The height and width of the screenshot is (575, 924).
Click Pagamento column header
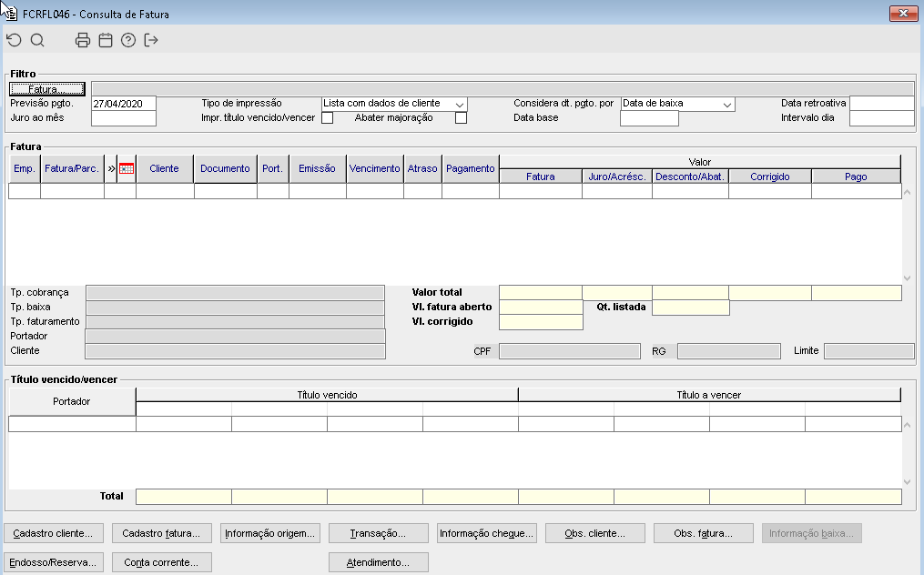[x=471, y=168]
